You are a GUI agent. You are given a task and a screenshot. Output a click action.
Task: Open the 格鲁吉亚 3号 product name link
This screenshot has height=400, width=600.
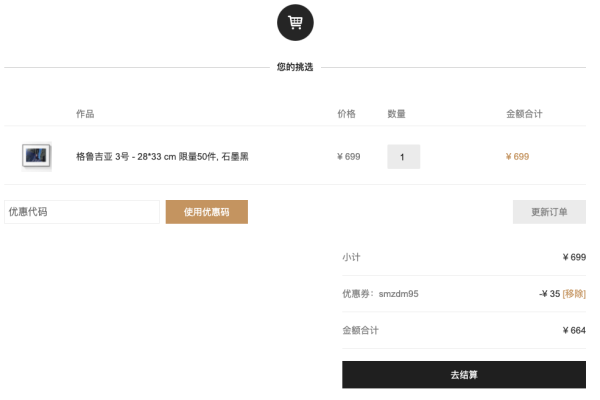162,157
